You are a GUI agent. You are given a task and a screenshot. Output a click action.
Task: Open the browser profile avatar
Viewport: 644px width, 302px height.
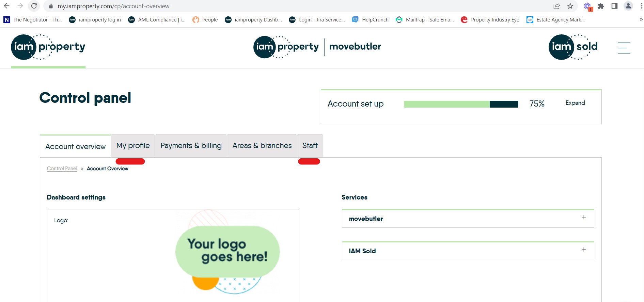point(628,6)
